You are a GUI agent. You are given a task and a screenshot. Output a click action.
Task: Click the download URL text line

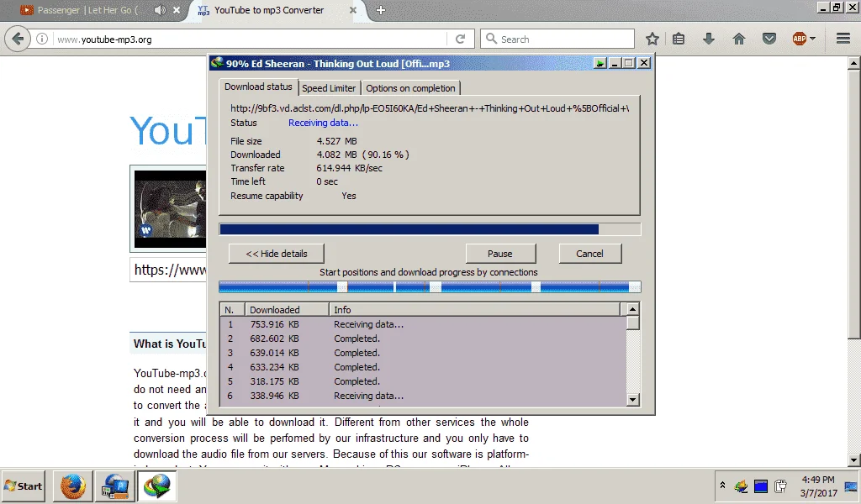[x=430, y=108]
